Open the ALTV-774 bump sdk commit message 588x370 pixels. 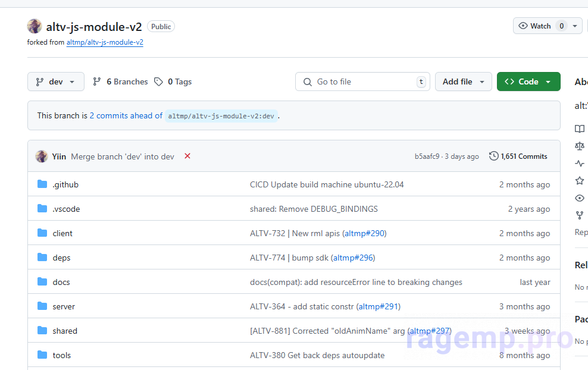(289, 258)
